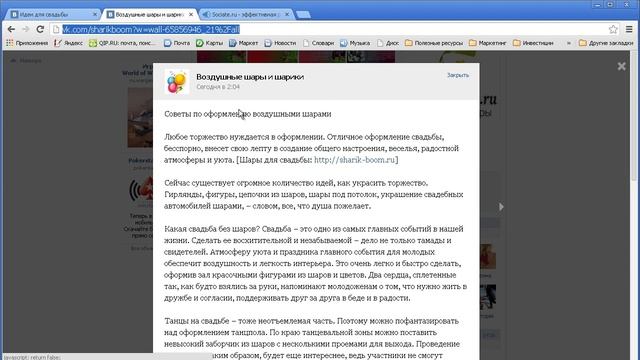Image resolution: width=640 pixels, height=360 pixels.
Task: Open the Chrome menu hamburger icon
Action: coord(629,29)
